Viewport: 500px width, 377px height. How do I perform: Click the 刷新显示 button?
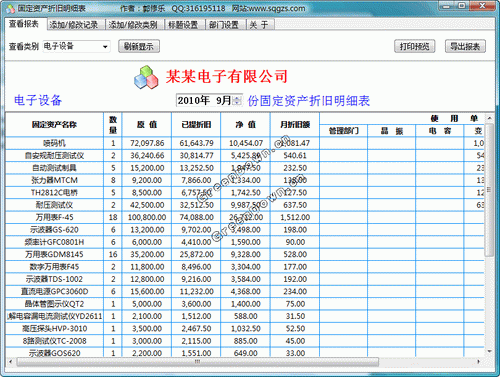(x=139, y=46)
